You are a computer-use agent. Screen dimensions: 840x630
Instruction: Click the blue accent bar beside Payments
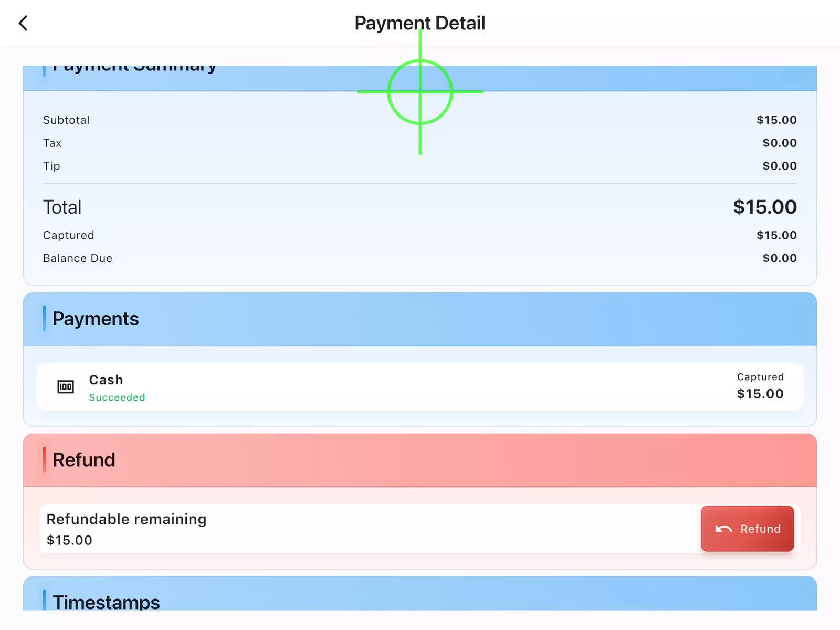coord(45,319)
